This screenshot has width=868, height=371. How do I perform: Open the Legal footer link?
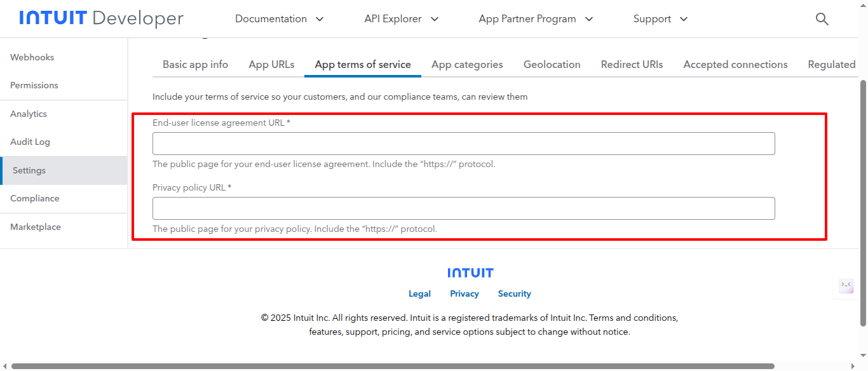click(x=419, y=293)
